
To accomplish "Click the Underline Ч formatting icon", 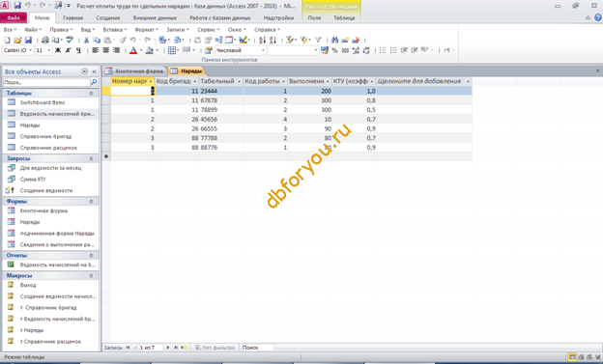I will tap(78, 50).
